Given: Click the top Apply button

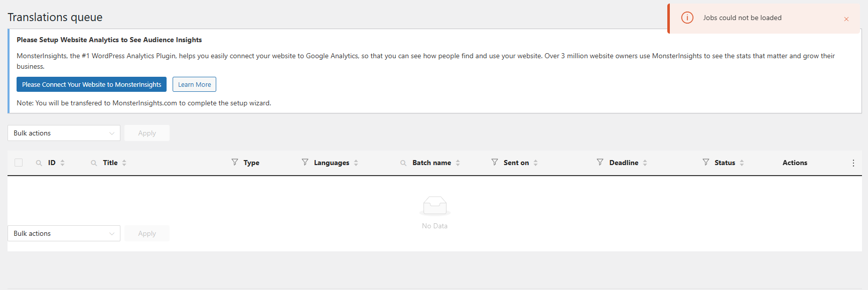Looking at the screenshot, I should click(147, 133).
